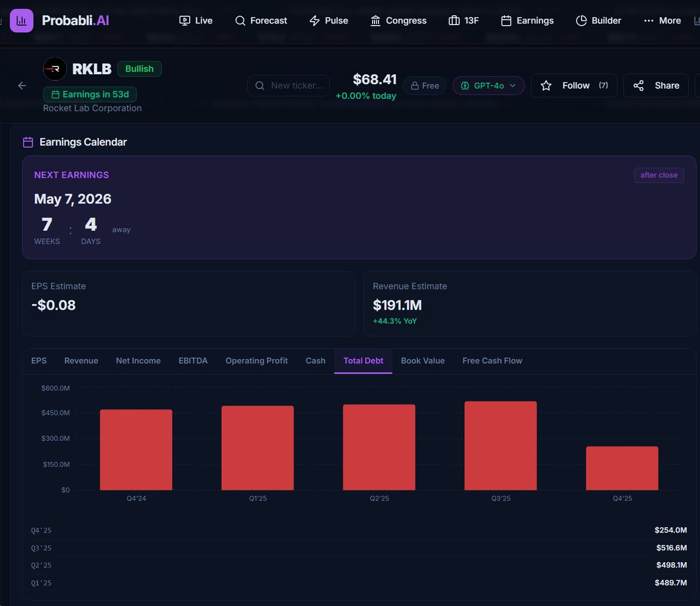Image resolution: width=700 pixels, height=606 pixels.
Task: Click the Share button
Action: (656, 86)
